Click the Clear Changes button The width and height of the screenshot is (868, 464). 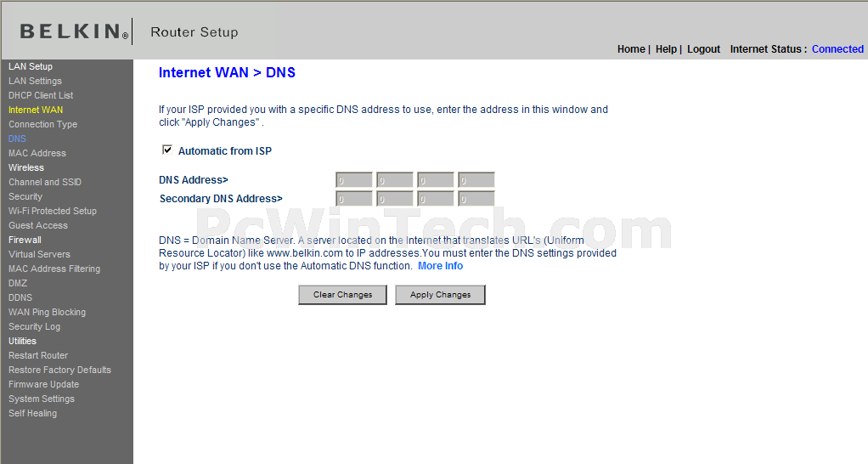click(342, 295)
